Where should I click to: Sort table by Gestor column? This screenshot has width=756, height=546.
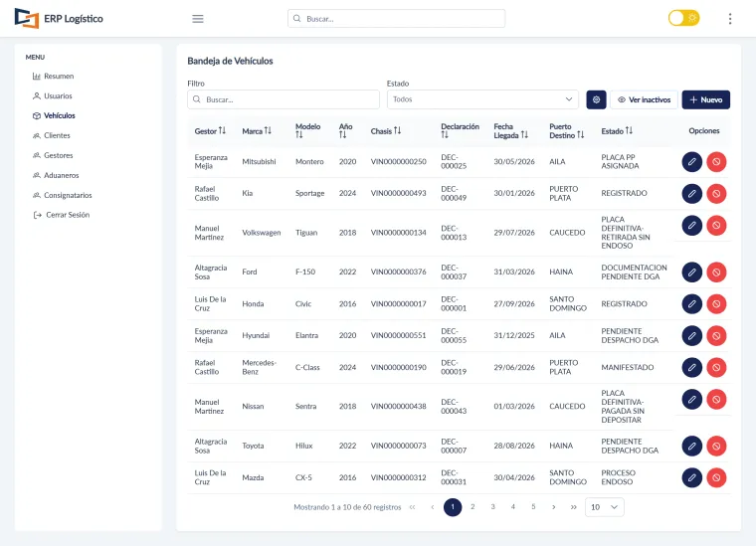click(x=210, y=130)
